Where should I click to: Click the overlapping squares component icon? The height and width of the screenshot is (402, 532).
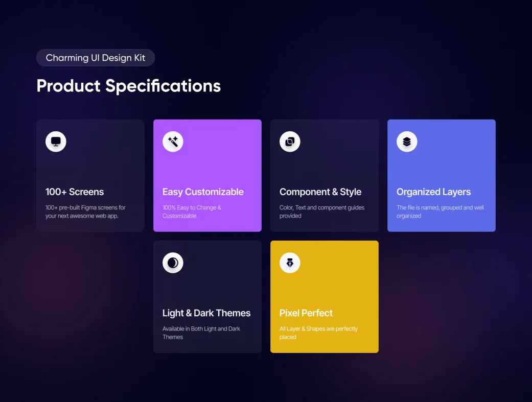(290, 141)
